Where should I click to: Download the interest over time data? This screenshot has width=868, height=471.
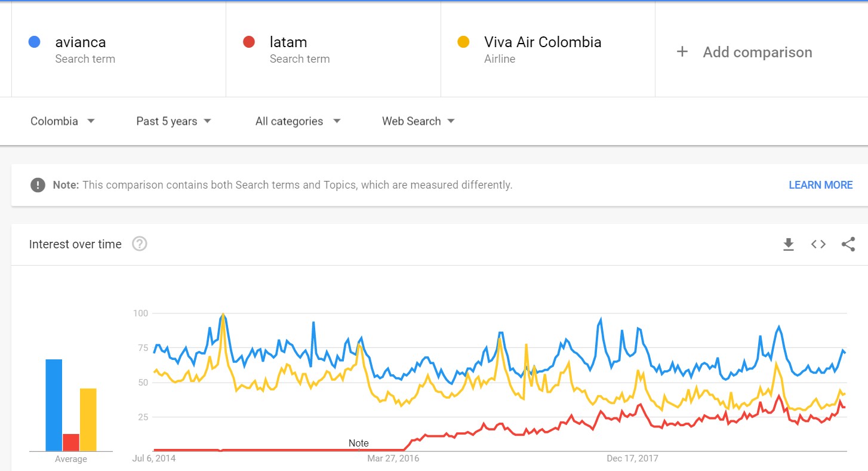pos(788,244)
